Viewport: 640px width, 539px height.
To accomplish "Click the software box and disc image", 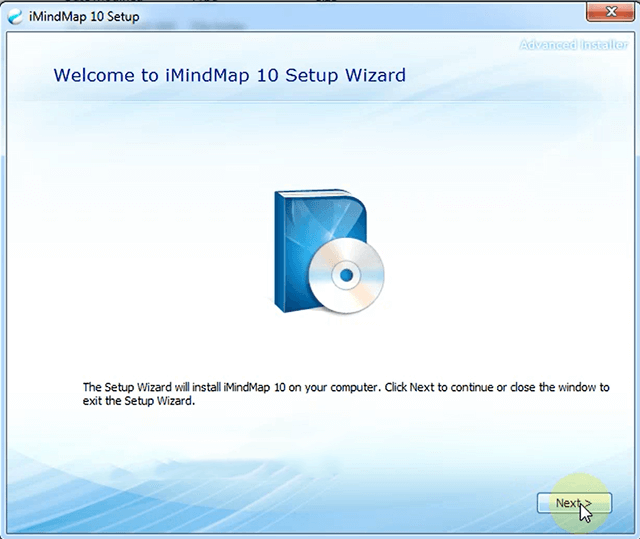I will 329,251.
